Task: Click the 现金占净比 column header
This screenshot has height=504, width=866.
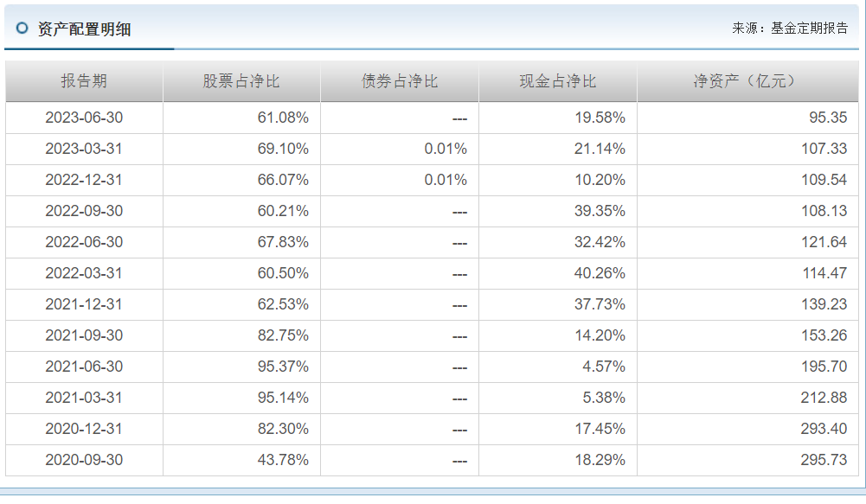Action: click(x=558, y=81)
